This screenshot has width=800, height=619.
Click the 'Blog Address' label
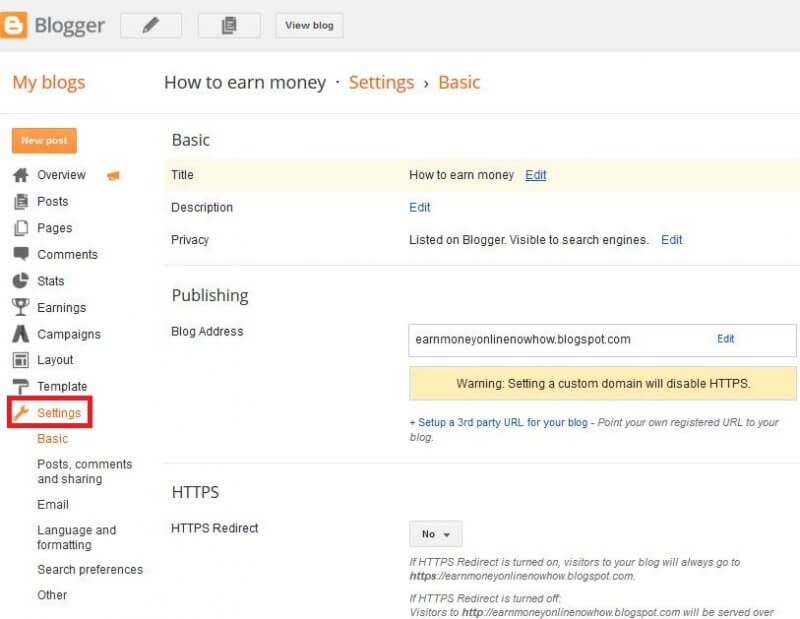[x=207, y=331]
